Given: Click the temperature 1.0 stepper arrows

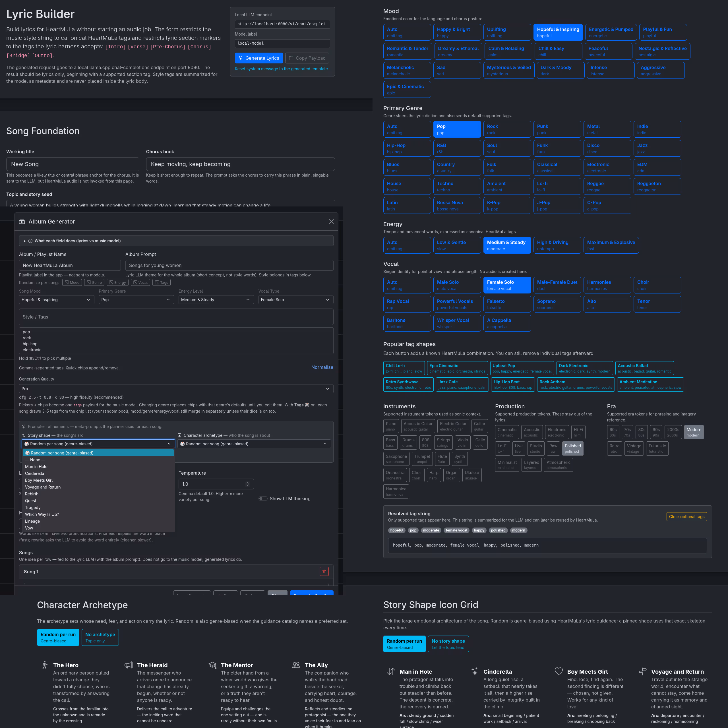Looking at the screenshot, I should 248,484.
